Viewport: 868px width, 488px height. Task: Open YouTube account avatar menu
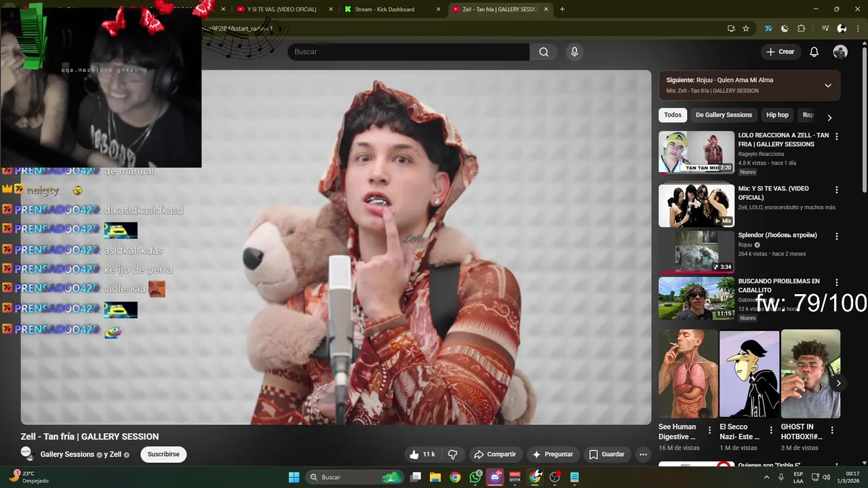tap(840, 52)
